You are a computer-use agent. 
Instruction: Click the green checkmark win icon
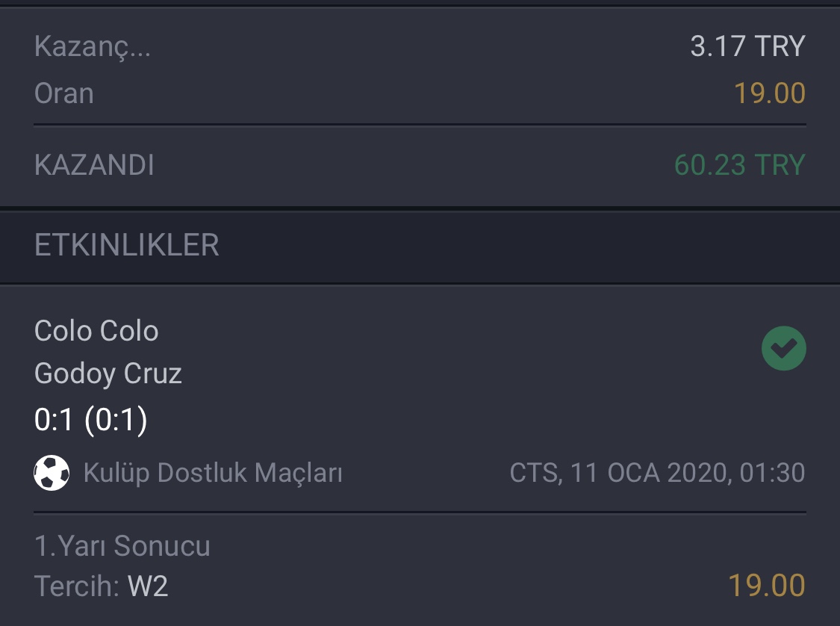coord(784,348)
